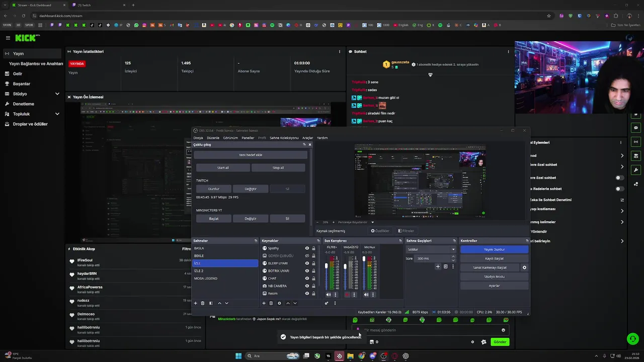Open chat settings gear beside Gönder
The image size is (644, 362).
click(472, 342)
